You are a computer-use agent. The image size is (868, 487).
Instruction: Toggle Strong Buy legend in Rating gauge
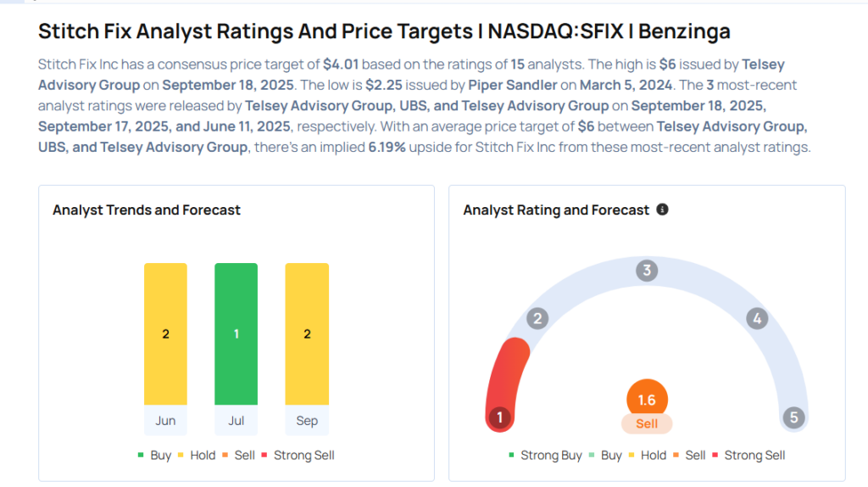546,456
